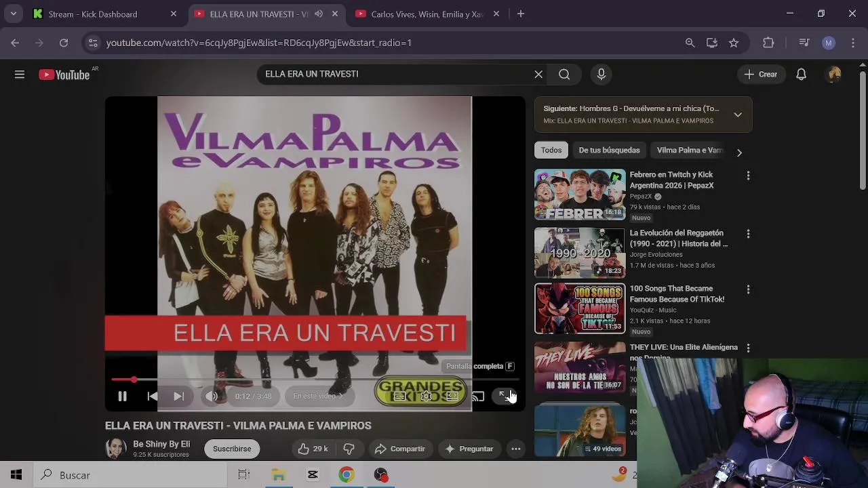Image resolution: width=868 pixels, height=488 pixels.
Task: Go to the previous video in playlist
Action: [153, 396]
